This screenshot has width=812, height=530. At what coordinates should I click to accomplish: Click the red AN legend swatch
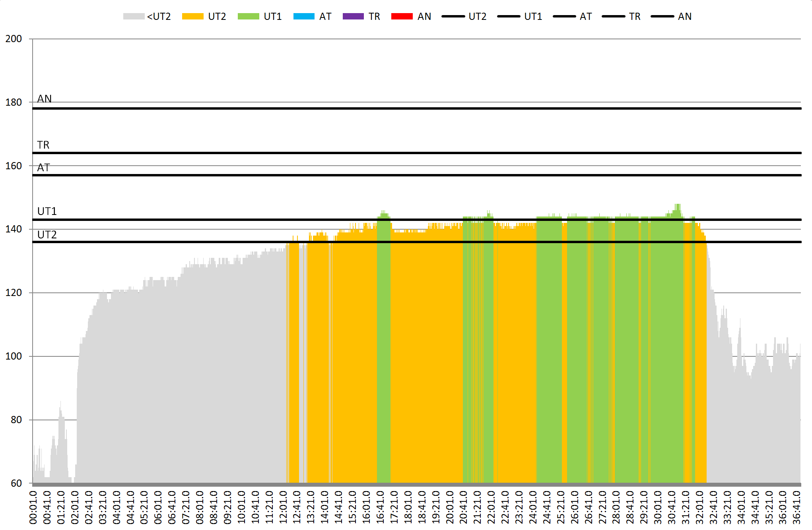(402, 16)
